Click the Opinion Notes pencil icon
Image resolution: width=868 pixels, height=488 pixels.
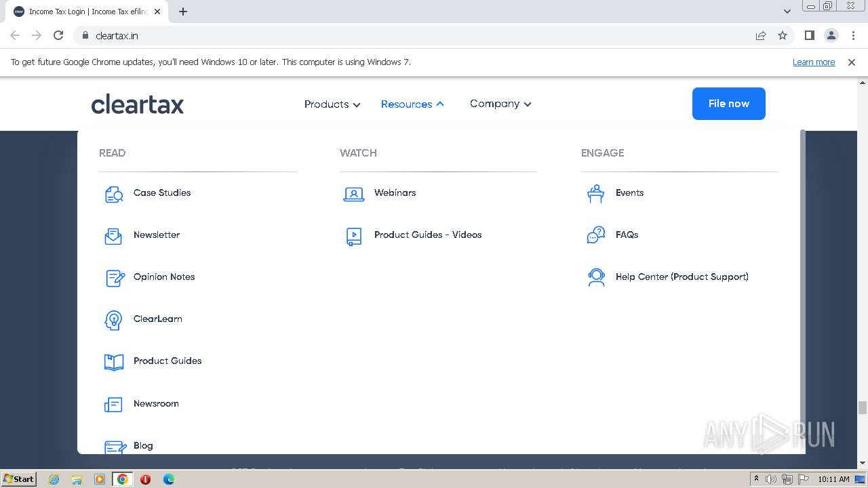115,278
